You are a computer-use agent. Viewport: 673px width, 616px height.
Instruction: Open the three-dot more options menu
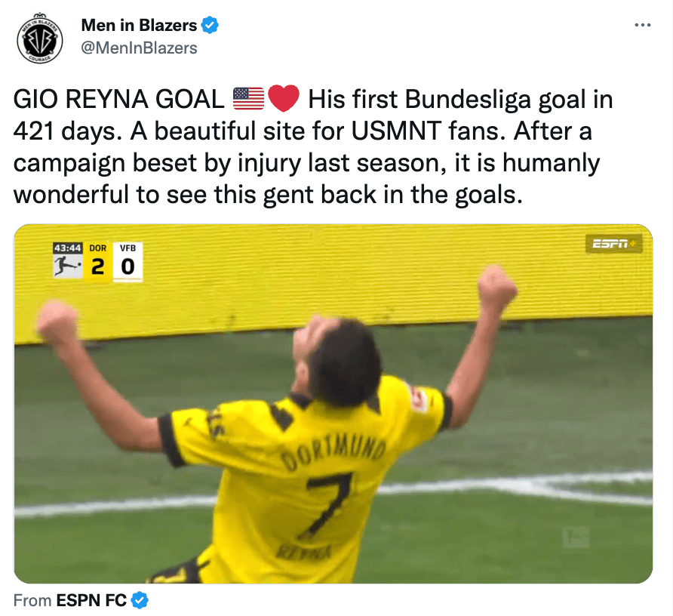(643, 26)
